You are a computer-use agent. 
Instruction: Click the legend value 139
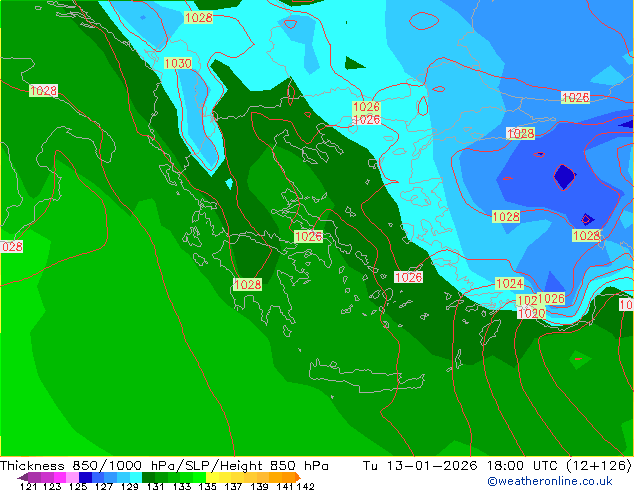pos(259,486)
